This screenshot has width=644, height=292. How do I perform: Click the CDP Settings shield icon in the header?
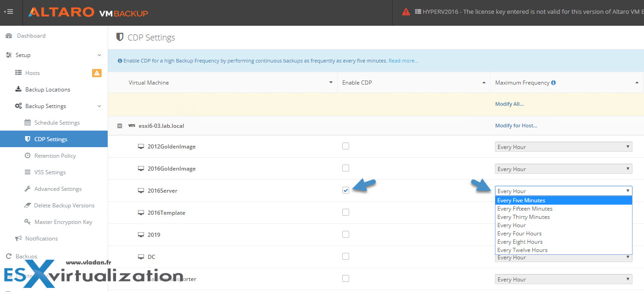click(120, 37)
